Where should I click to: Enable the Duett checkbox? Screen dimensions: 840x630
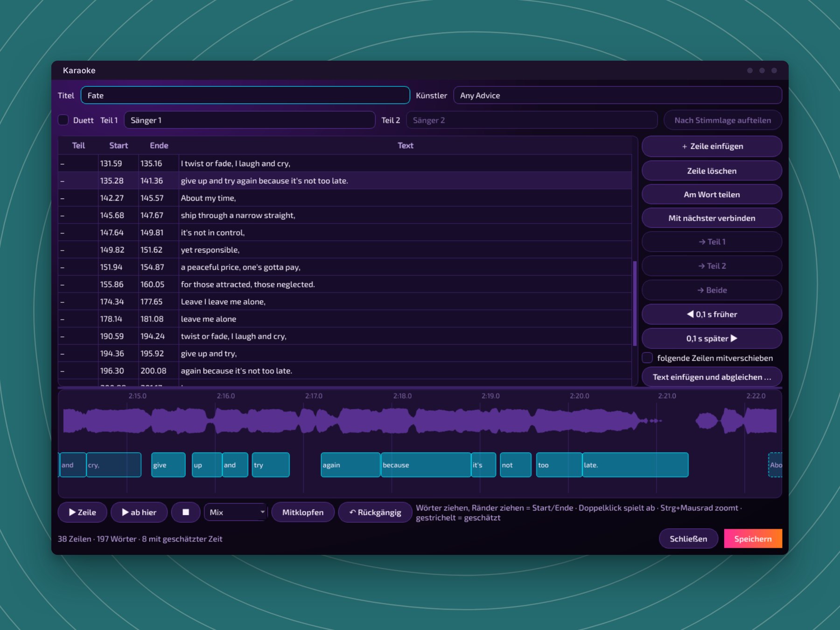63,120
